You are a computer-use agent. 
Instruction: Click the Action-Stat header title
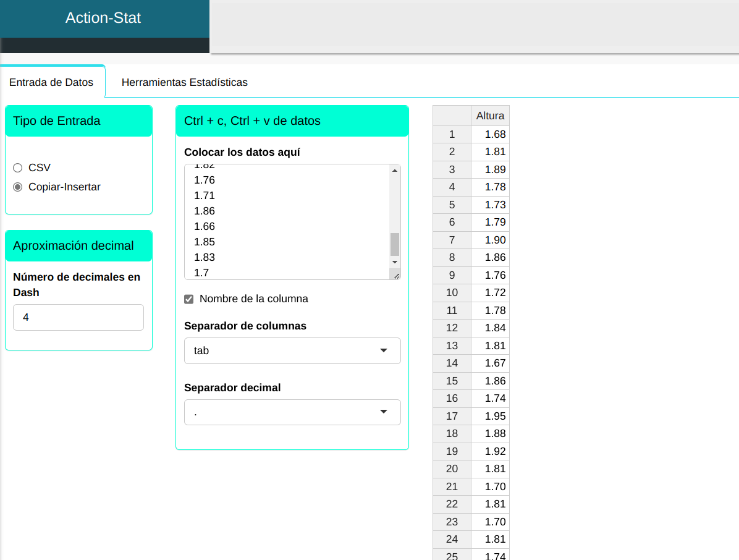103,18
